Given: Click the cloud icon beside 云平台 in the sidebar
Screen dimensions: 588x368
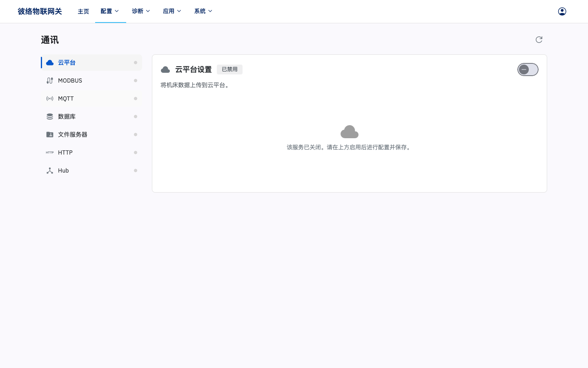Looking at the screenshot, I should click(50, 63).
